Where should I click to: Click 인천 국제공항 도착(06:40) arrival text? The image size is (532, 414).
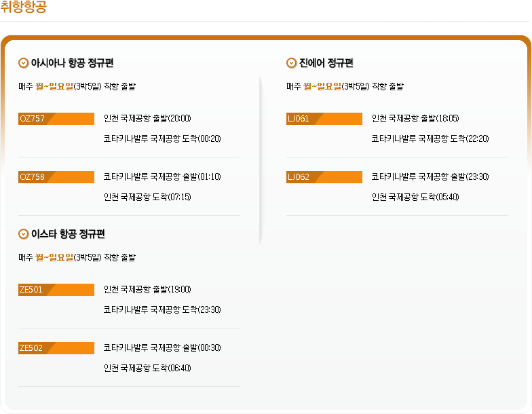pos(147,368)
